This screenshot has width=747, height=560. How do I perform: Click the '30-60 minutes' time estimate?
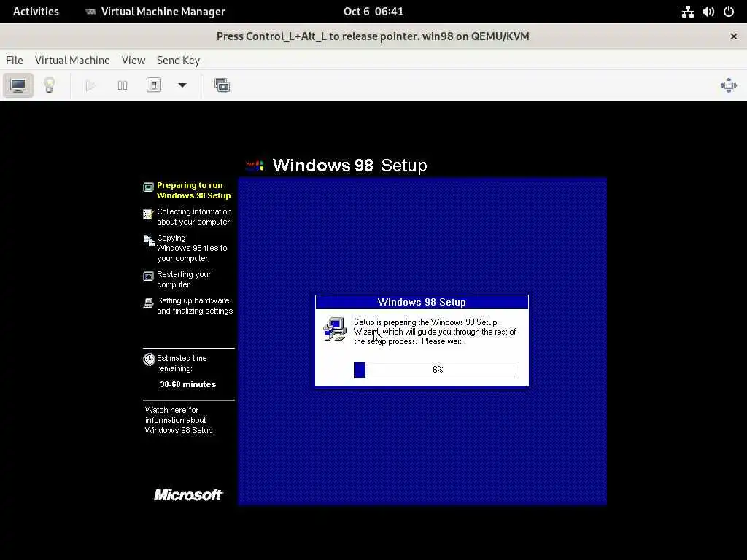(187, 384)
